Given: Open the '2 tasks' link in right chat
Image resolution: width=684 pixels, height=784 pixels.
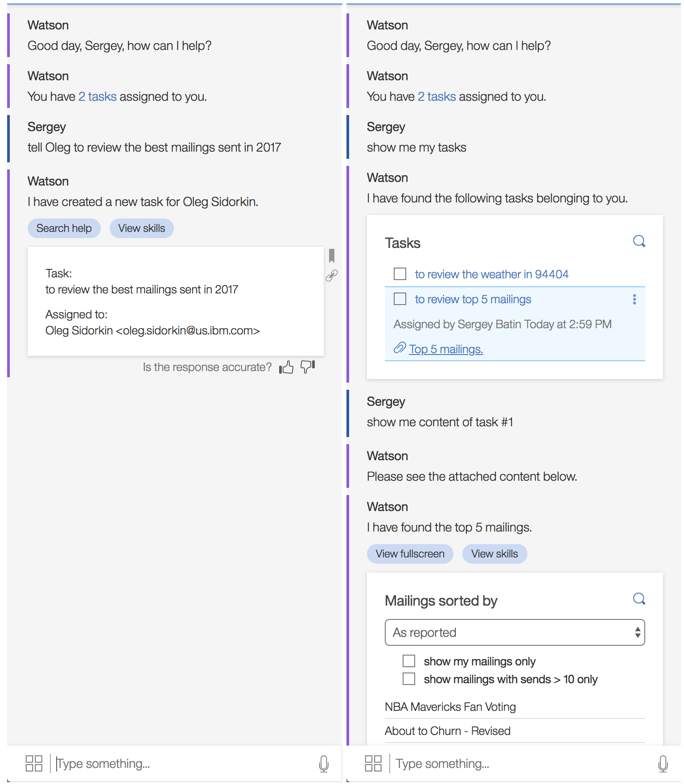Looking at the screenshot, I should click(x=437, y=97).
